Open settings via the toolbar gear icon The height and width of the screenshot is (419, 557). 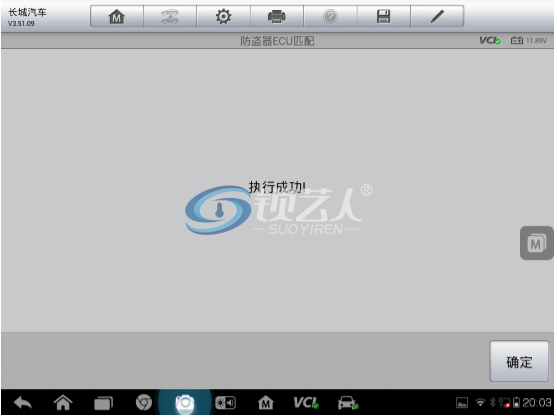point(223,16)
